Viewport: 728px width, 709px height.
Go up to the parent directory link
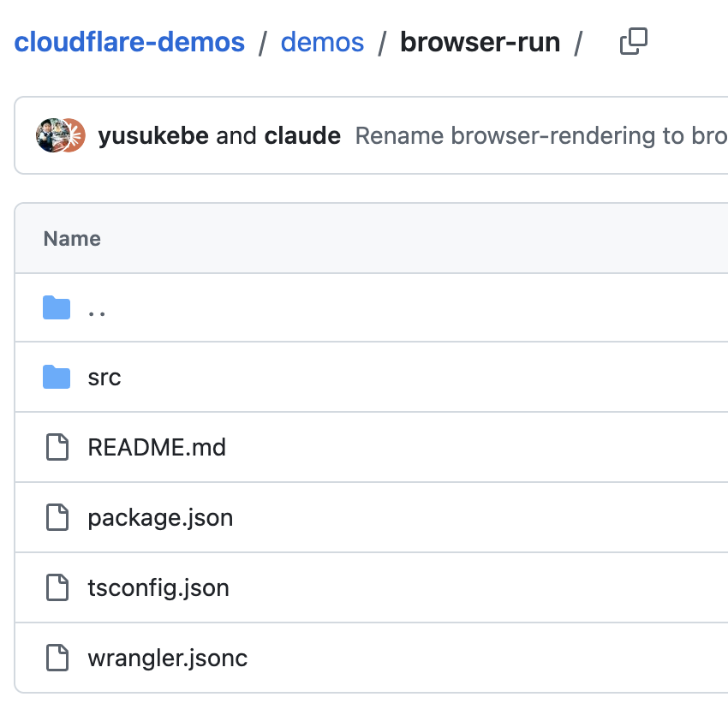[x=97, y=313]
